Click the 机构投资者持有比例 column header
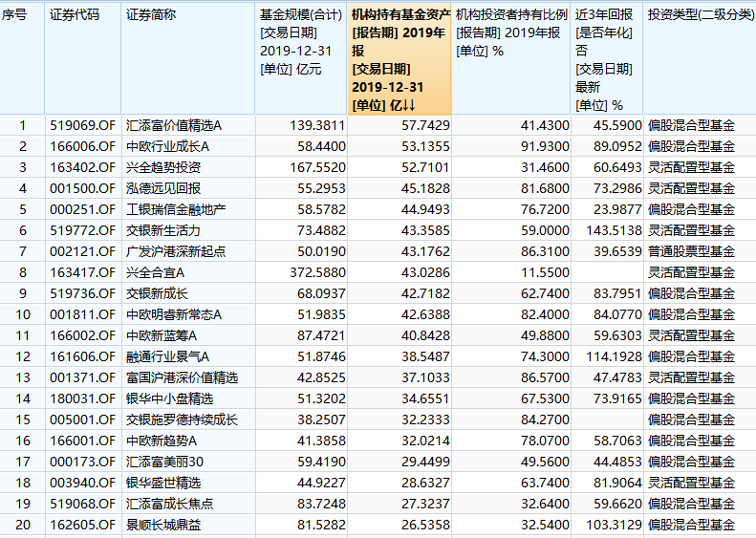The image size is (756, 538). pyautogui.click(x=511, y=59)
